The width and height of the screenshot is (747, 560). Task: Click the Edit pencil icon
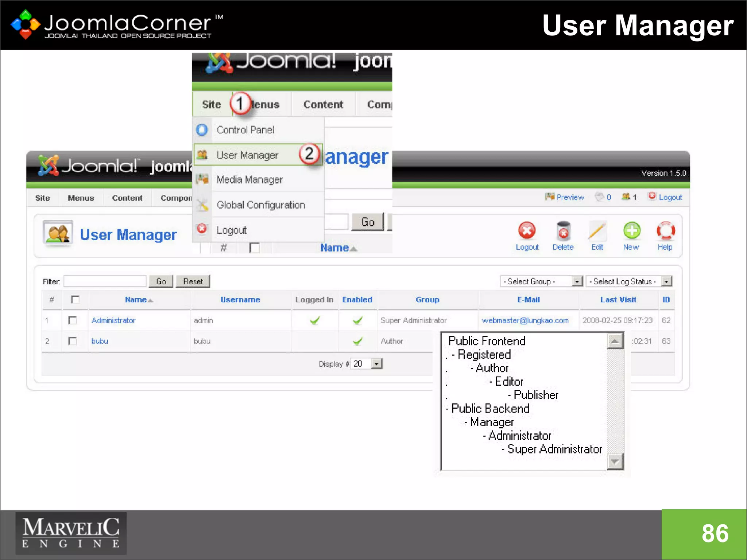point(597,231)
